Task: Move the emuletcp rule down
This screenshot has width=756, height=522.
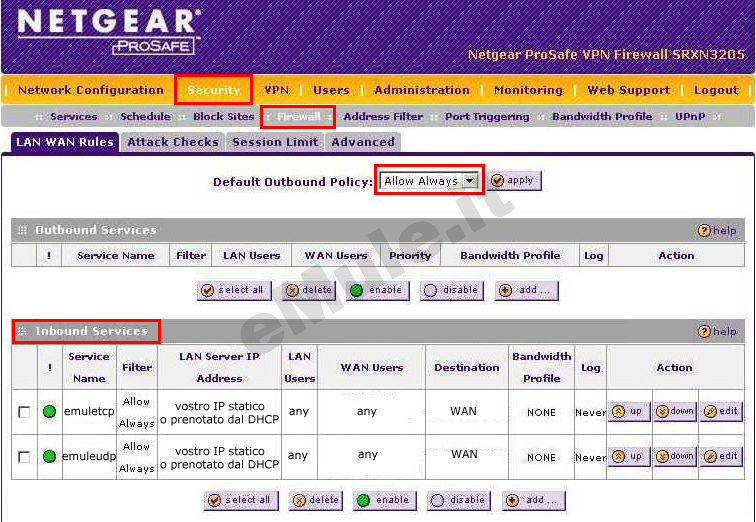Action: tap(675, 412)
